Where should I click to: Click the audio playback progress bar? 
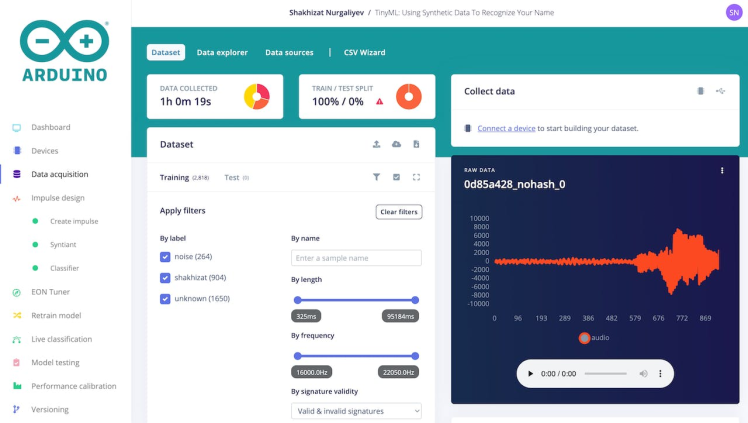[x=606, y=373]
